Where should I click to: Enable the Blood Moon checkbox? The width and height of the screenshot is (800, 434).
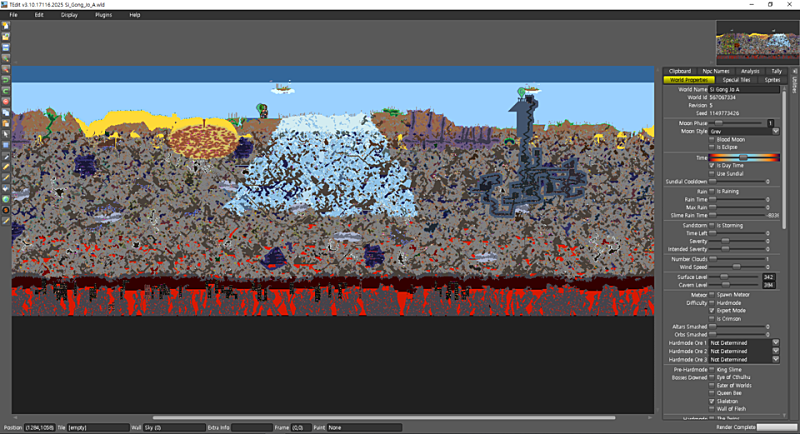(712, 139)
